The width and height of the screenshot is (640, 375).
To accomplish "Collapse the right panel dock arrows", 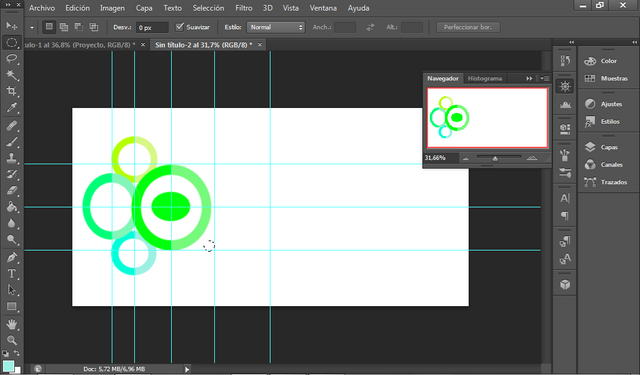I will coord(634,42).
